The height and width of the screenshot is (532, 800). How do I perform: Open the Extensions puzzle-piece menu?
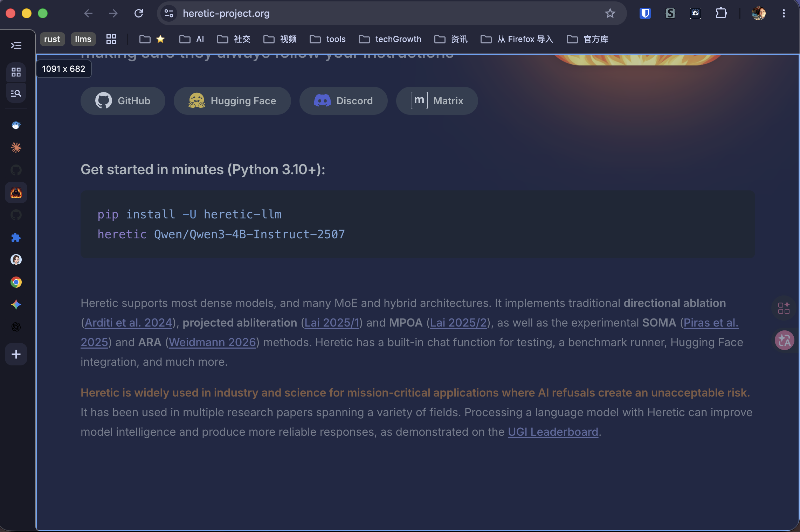tap(721, 13)
